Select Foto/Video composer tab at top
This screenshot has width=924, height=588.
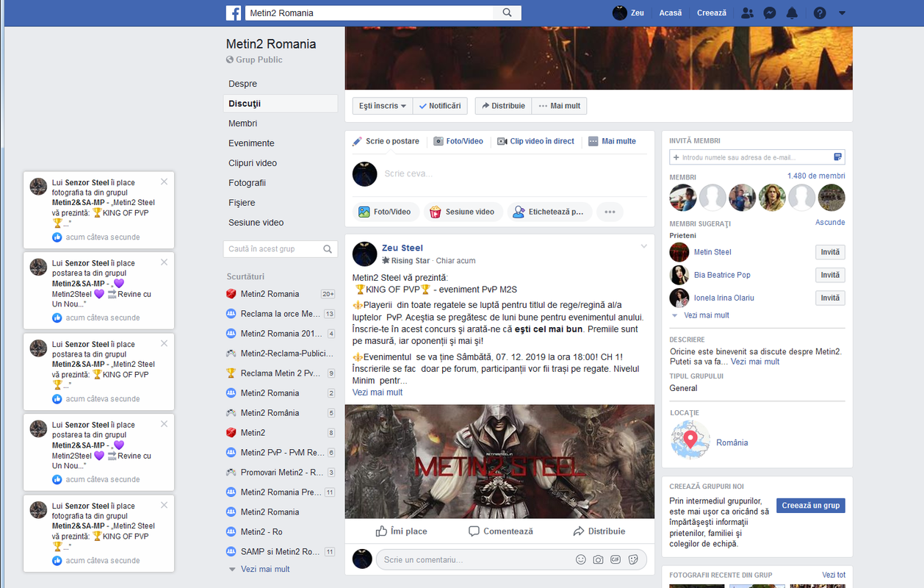click(x=458, y=141)
